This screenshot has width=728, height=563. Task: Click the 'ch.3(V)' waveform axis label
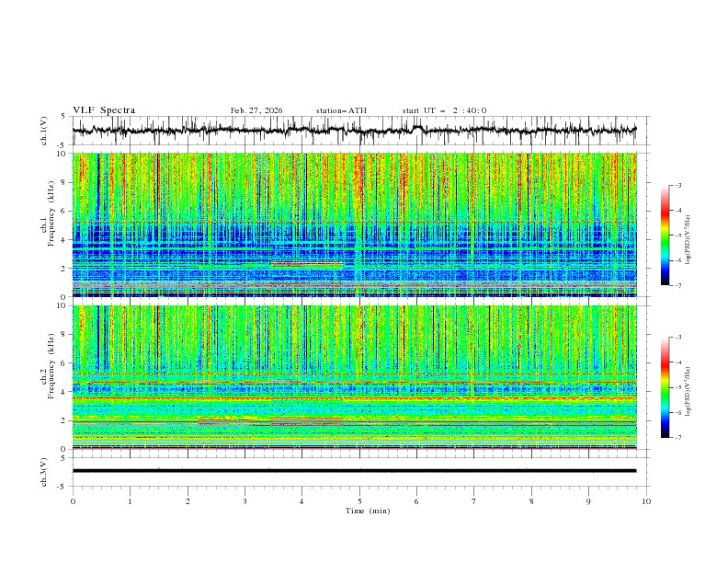pos(44,472)
